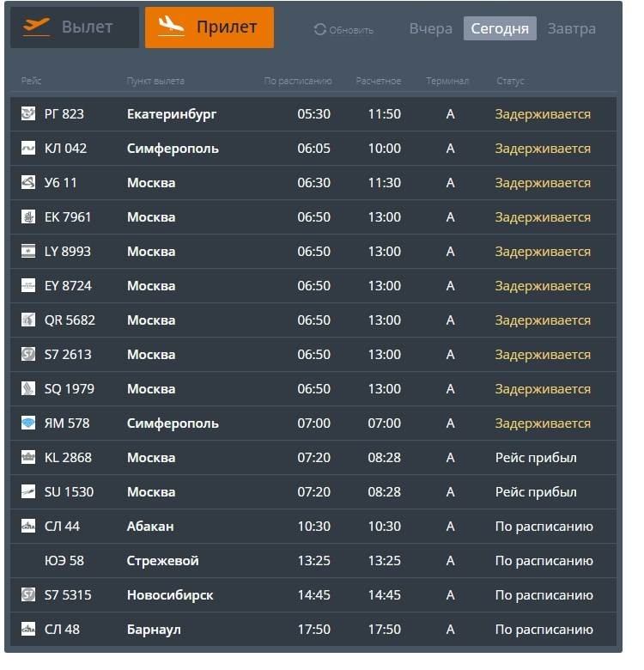
Task: Select the Прилет arrivals tab
Action: (x=210, y=27)
